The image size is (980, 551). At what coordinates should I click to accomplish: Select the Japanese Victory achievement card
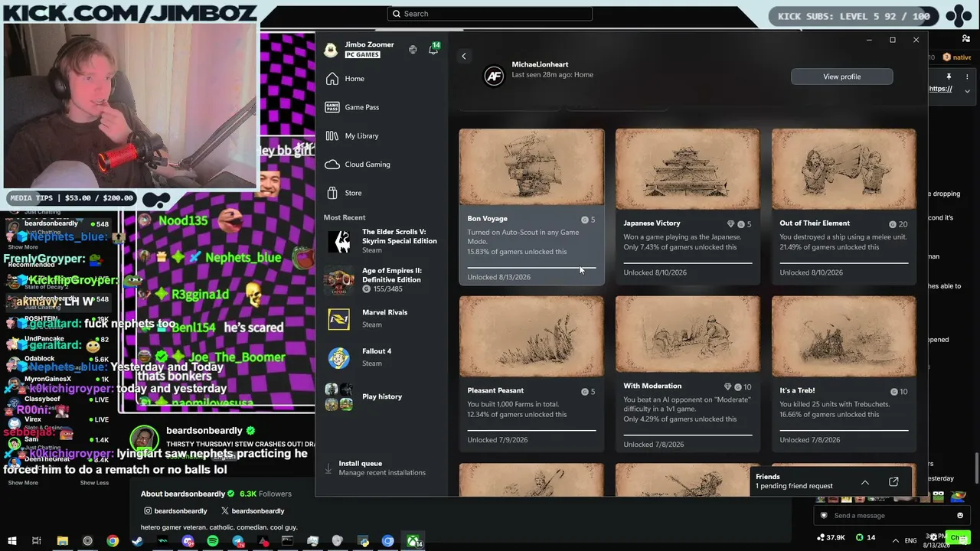(688, 207)
